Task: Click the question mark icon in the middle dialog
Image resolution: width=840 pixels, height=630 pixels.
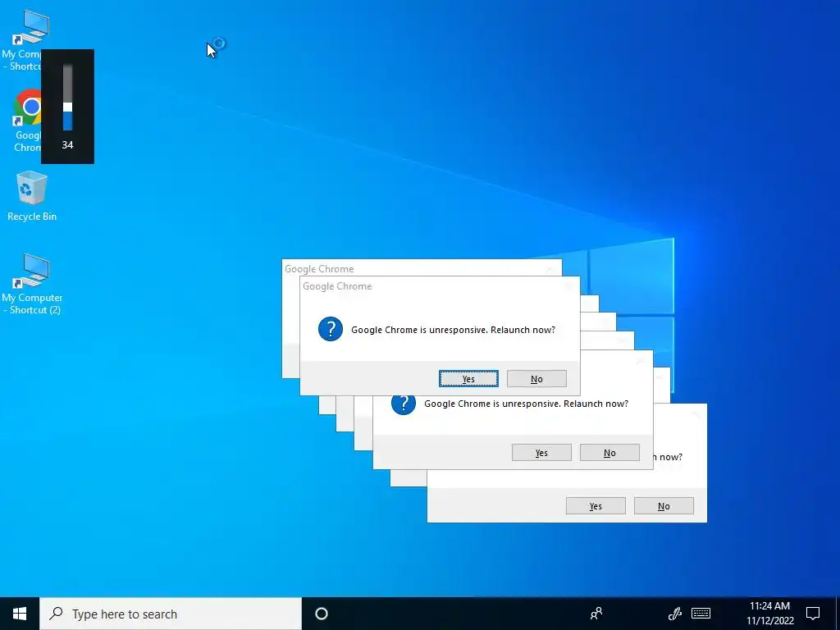Action: 404,404
